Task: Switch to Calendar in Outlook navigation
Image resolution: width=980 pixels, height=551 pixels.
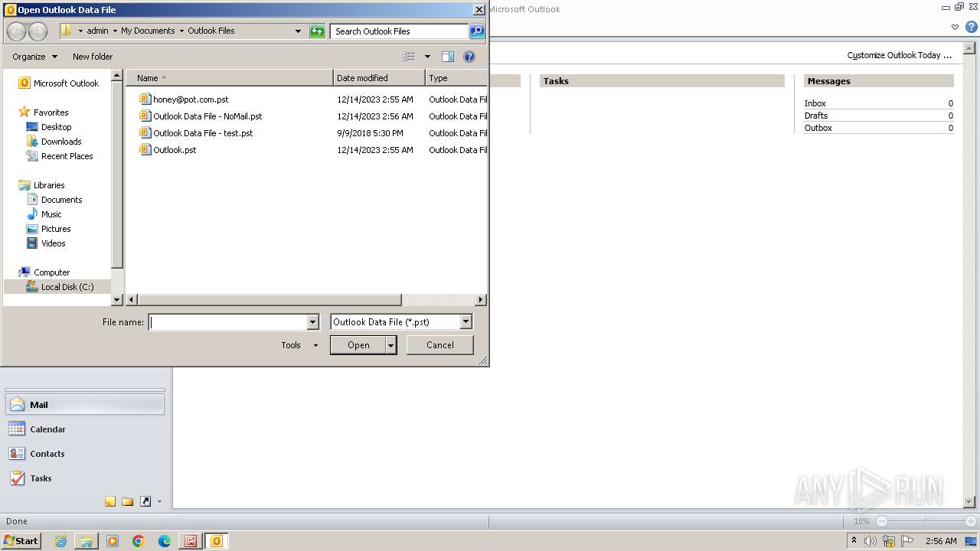Action: 85,429
